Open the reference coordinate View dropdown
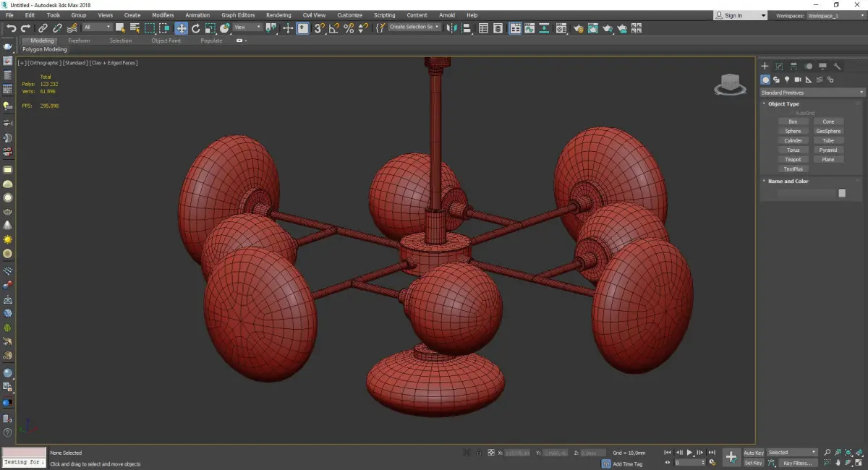Screen dimensions: 868x470 click(x=247, y=27)
